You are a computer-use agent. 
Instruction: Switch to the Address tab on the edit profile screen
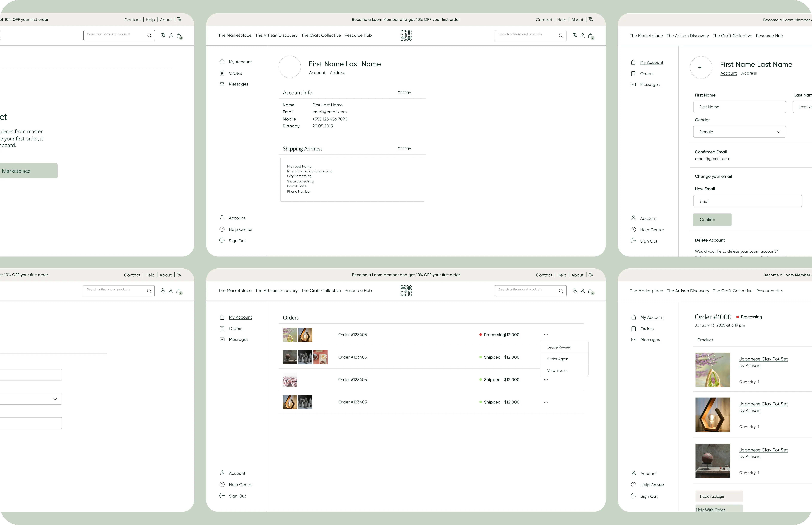tap(749, 73)
